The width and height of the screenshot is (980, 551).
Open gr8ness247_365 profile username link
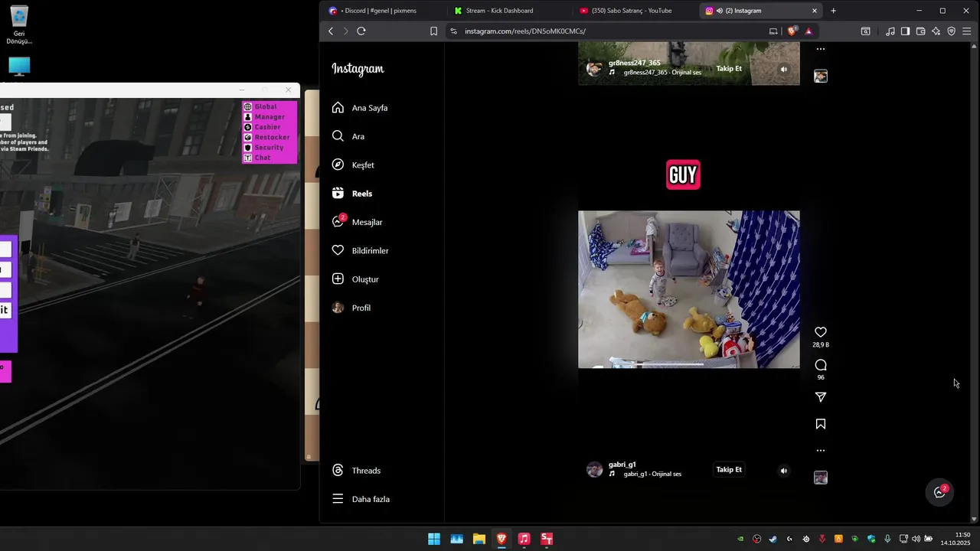[635, 63]
